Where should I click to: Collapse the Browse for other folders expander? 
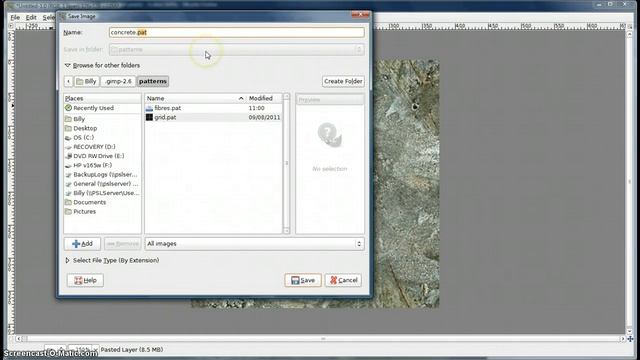click(68, 65)
